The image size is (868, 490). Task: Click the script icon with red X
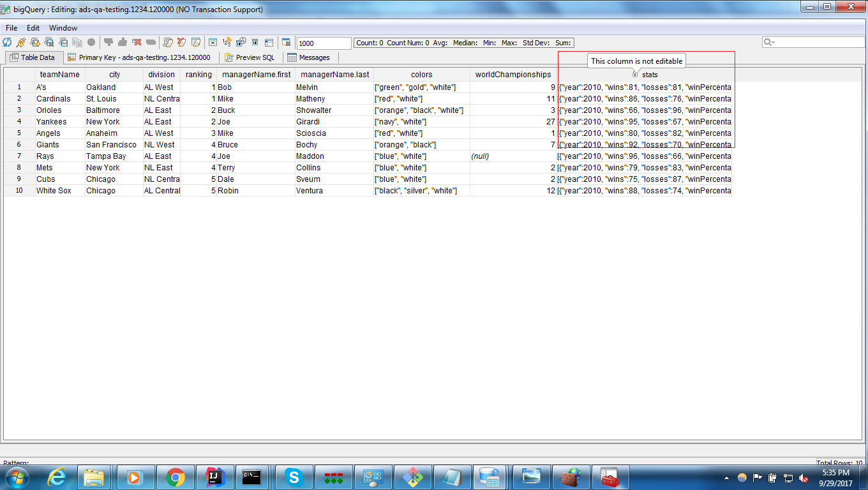tap(182, 43)
